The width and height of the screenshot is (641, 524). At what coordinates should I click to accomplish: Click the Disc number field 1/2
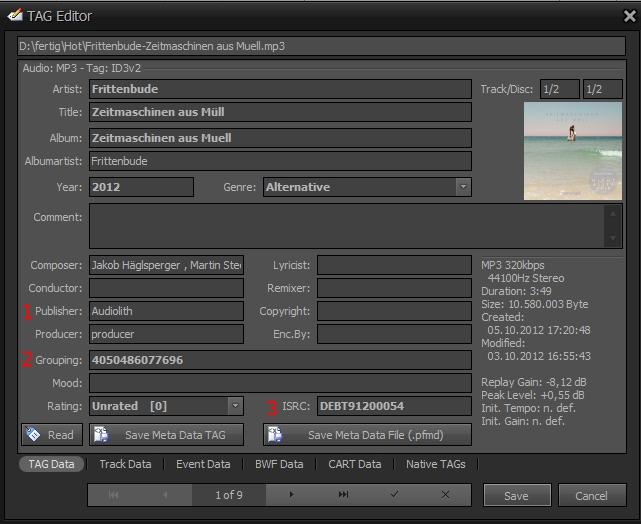[603, 89]
